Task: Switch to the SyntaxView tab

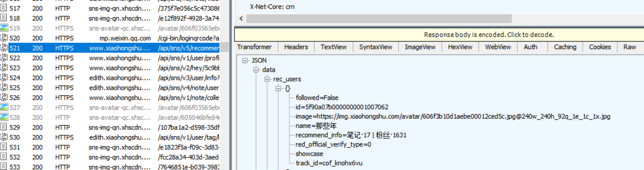Action: (375, 47)
